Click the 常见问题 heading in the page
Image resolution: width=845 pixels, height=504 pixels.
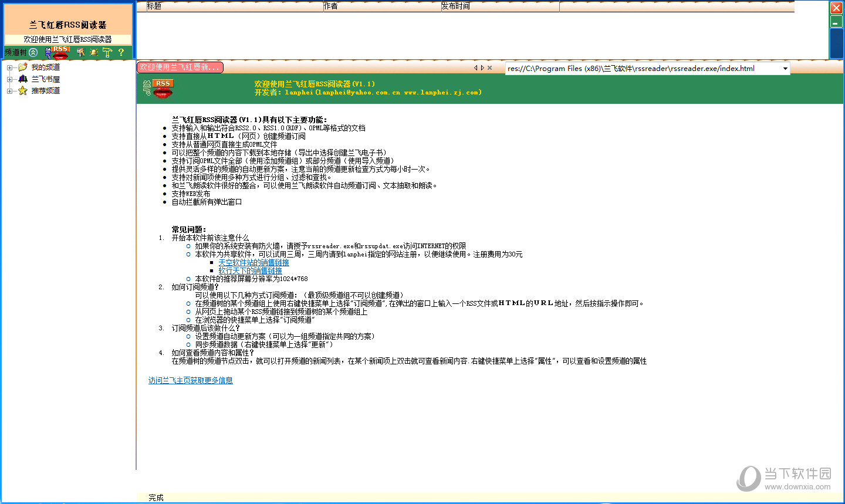point(189,229)
